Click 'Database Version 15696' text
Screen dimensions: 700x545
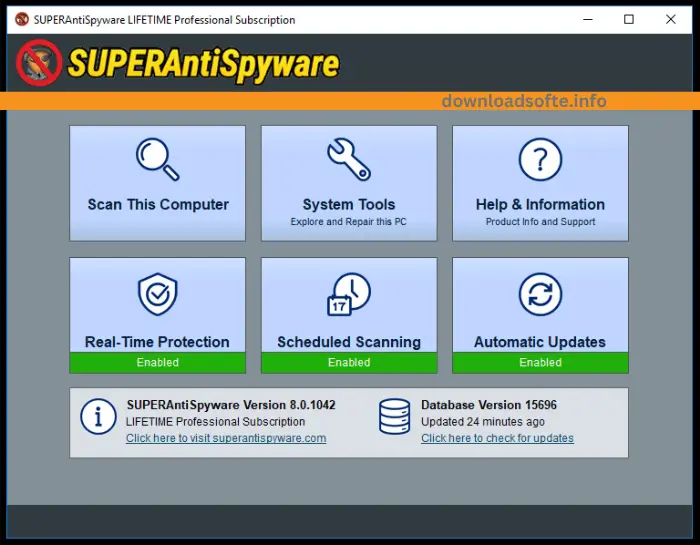[x=489, y=405]
